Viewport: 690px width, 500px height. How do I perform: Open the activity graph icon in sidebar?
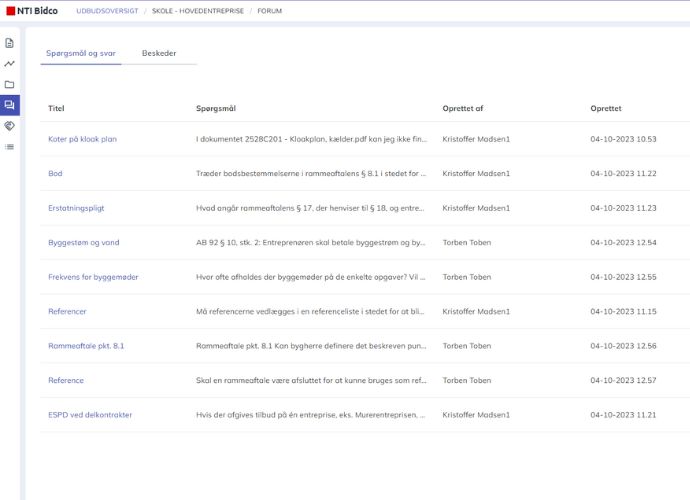(9, 64)
